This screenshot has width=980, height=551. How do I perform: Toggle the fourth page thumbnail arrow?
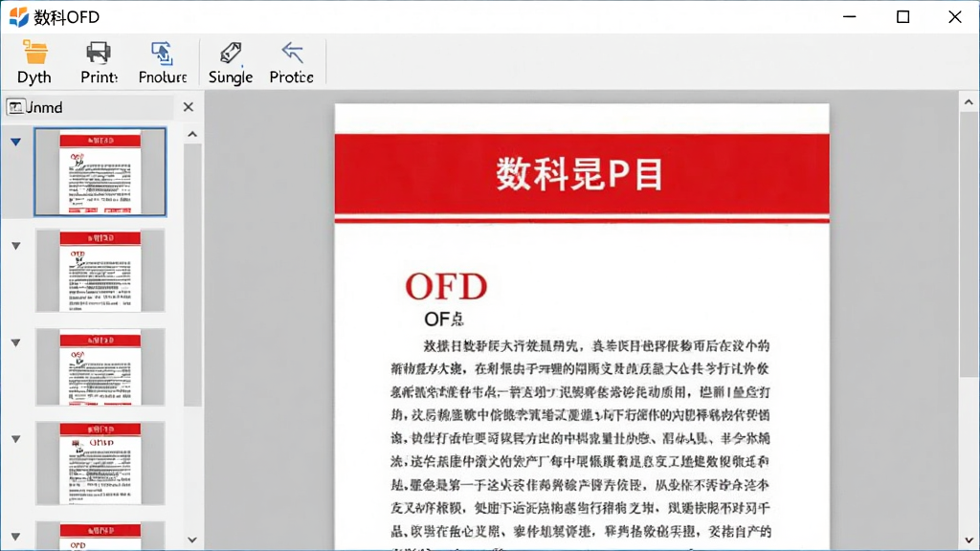click(x=15, y=439)
